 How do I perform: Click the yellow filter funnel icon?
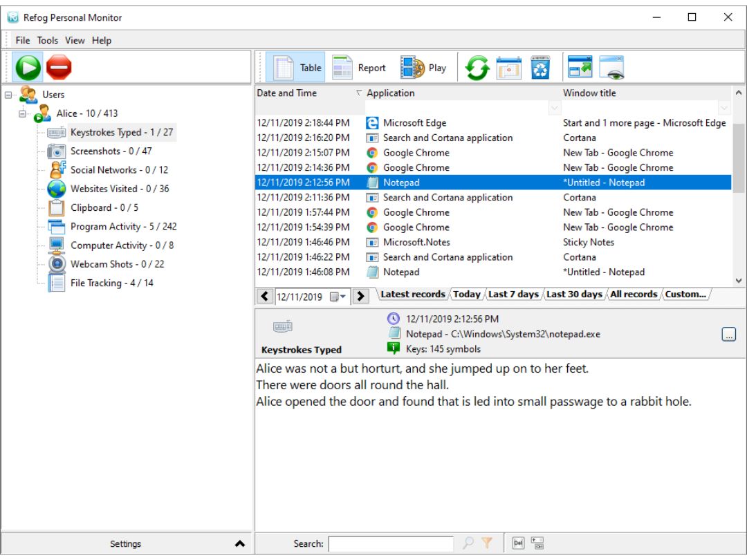pyautogui.click(x=487, y=543)
